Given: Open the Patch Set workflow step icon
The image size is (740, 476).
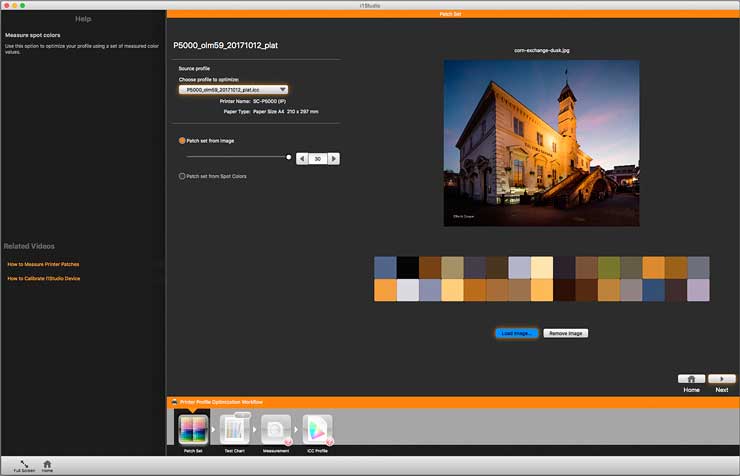Looking at the screenshot, I should [x=193, y=429].
